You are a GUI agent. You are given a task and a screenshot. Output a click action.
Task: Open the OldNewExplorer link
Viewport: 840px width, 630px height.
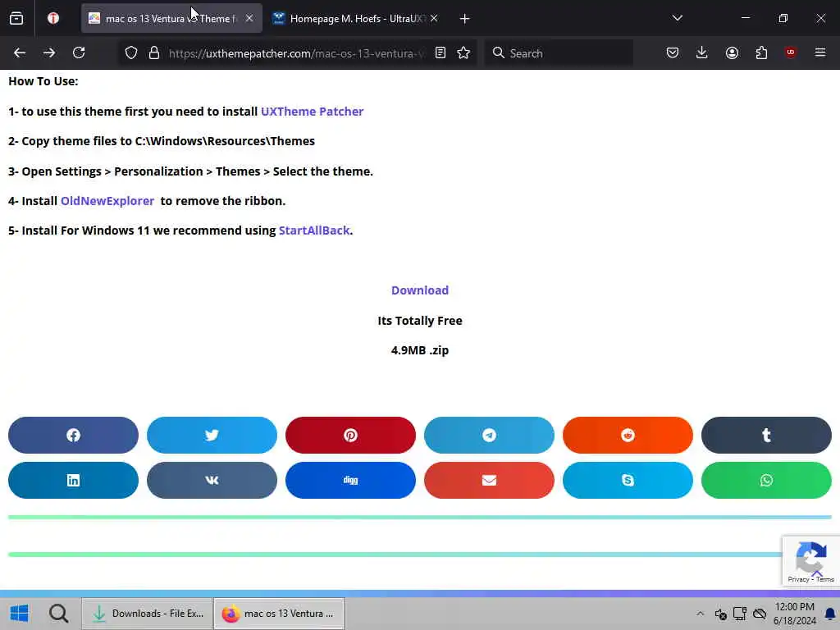tap(107, 201)
